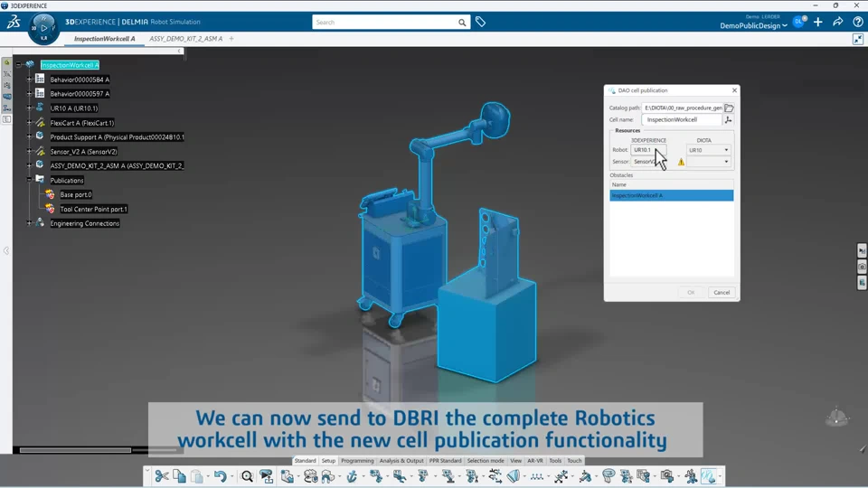
Task: Click the Cut scissors icon in the toolbar
Action: point(162,476)
